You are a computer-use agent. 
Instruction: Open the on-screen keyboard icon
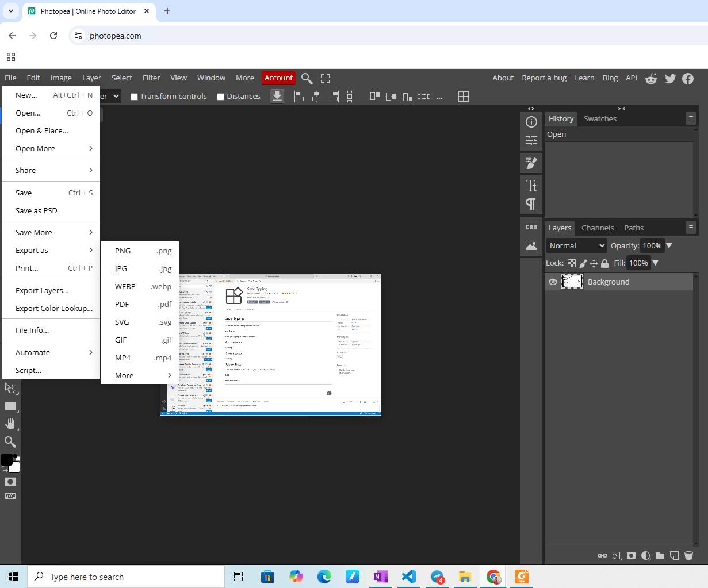(x=10, y=495)
